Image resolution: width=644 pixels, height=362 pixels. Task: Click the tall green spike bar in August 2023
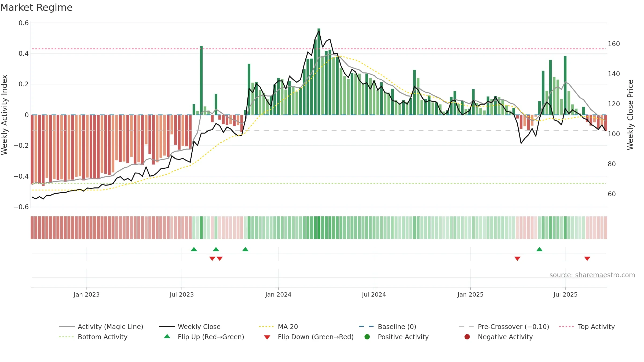click(x=201, y=80)
